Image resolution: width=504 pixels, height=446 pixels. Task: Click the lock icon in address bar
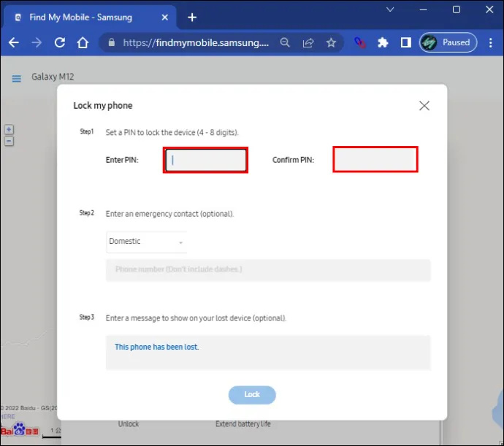(x=112, y=42)
